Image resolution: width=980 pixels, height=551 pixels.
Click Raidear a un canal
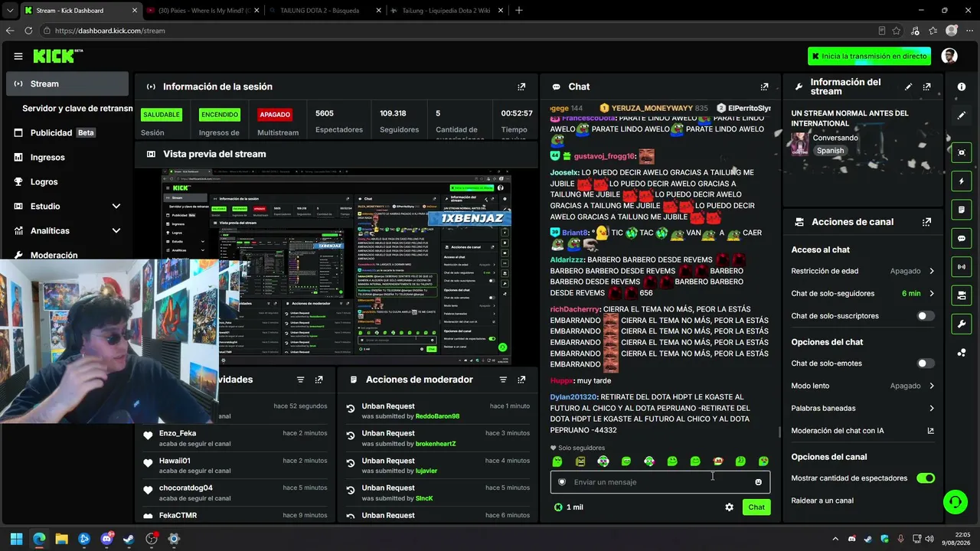click(822, 500)
